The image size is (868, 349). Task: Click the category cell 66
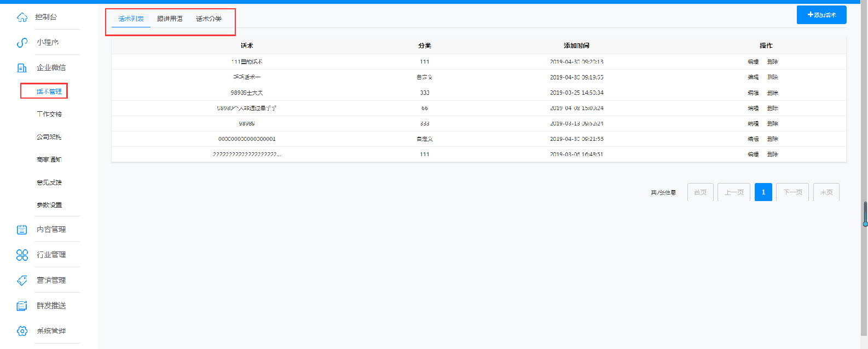pos(425,108)
